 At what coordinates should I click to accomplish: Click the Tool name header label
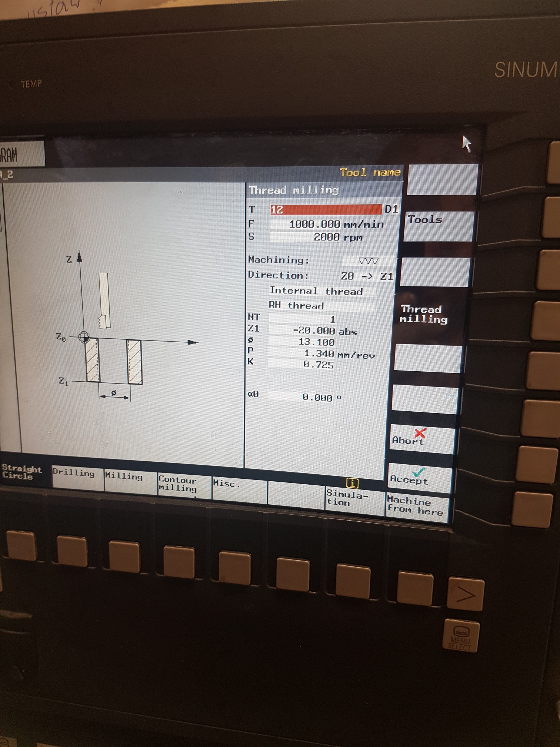(x=370, y=173)
